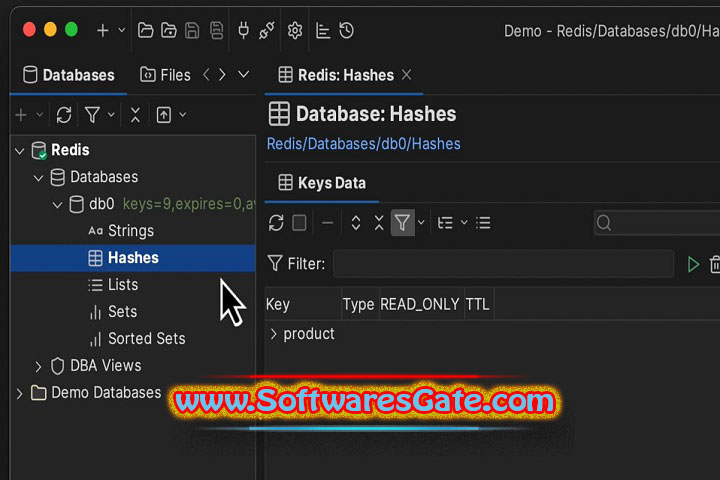The width and height of the screenshot is (720, 480).
Task: Collapse the Redis connection node
Action: [x=20, y=151]
